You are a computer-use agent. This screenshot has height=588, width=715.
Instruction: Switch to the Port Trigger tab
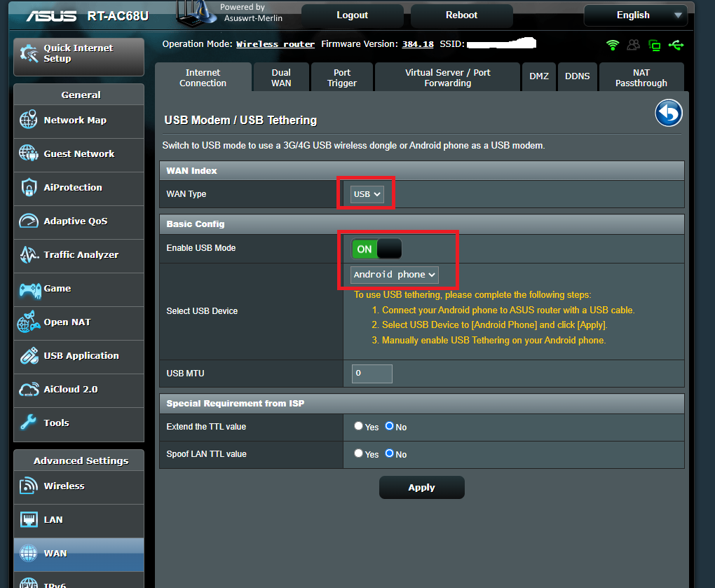[x=342, y=78]
